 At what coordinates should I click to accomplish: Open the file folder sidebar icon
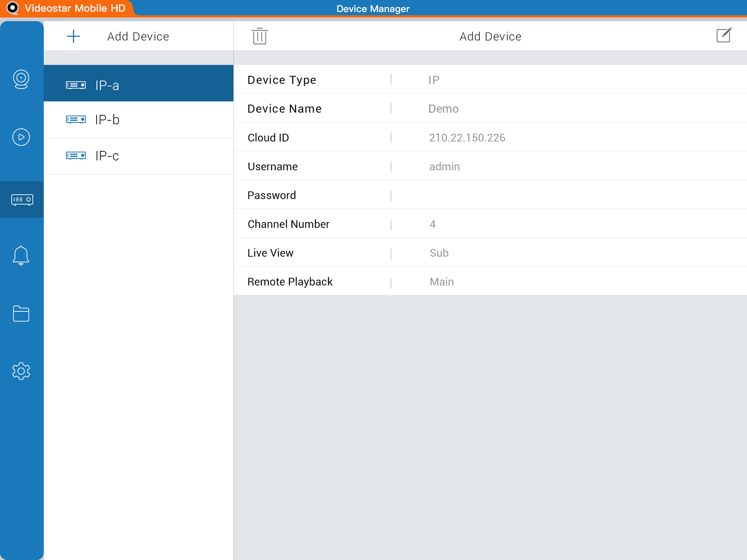[21, 314]
